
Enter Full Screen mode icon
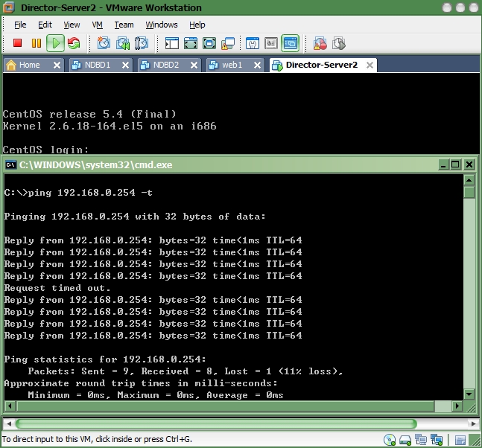point(209,43)
